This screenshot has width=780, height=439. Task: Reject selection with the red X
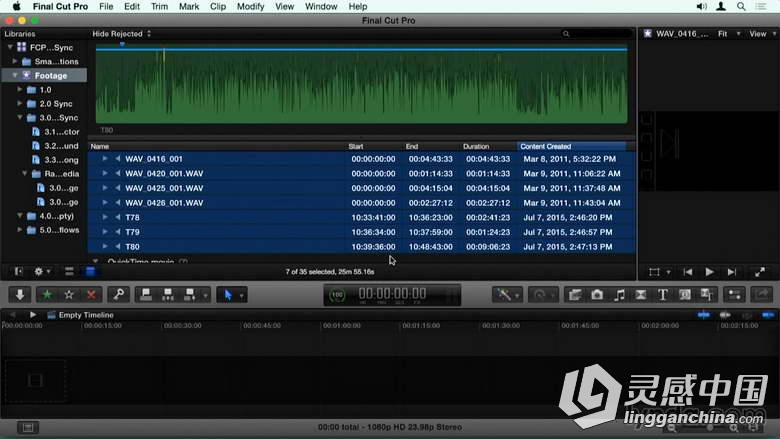pos(92,295)
